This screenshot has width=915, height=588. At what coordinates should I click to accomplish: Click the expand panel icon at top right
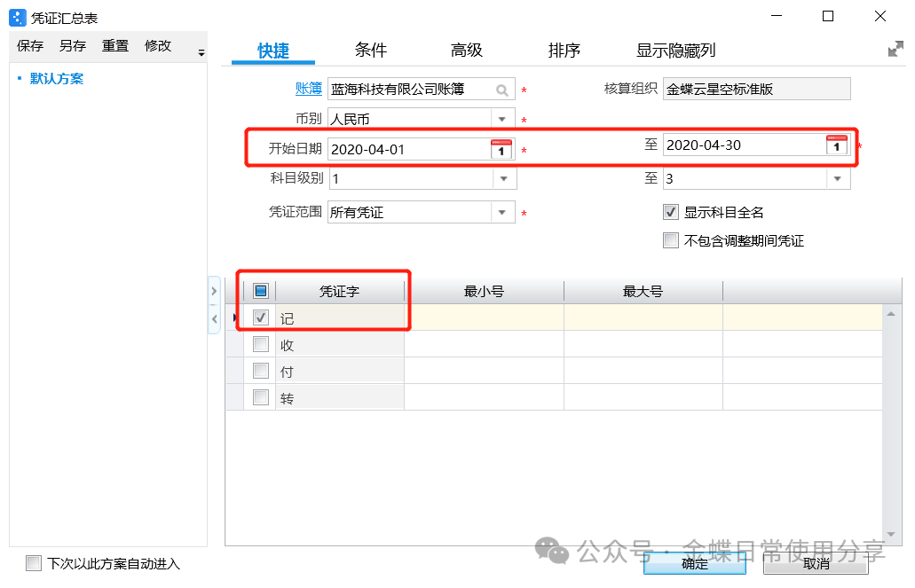click(x=895, y=50)
